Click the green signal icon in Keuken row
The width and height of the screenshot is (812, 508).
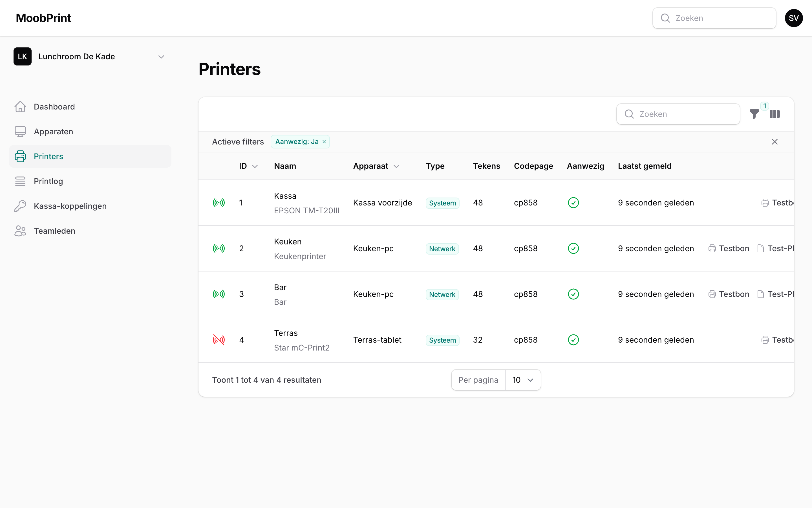pyautogui.click(x=219, y=248)
